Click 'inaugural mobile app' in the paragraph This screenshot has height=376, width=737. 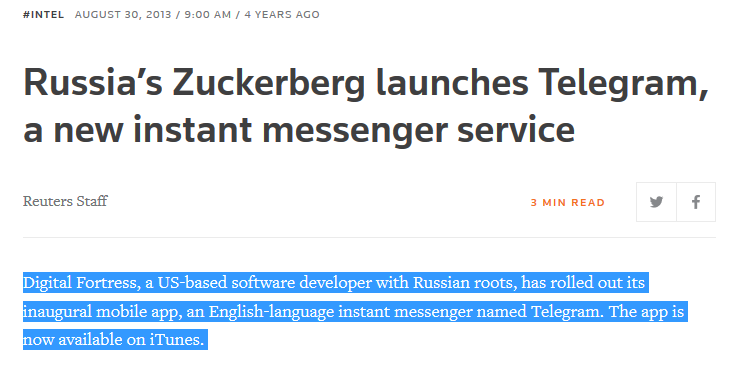click(x=101, y=312)
